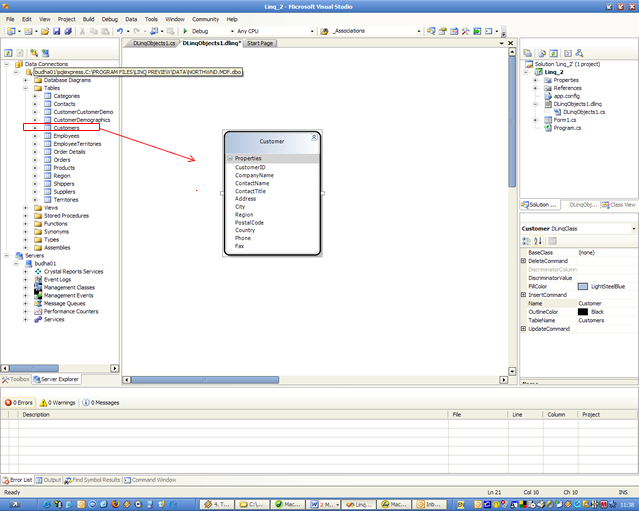Click the Open File folder icon
This screenshot has width=639, height=511.
point(45,31)
